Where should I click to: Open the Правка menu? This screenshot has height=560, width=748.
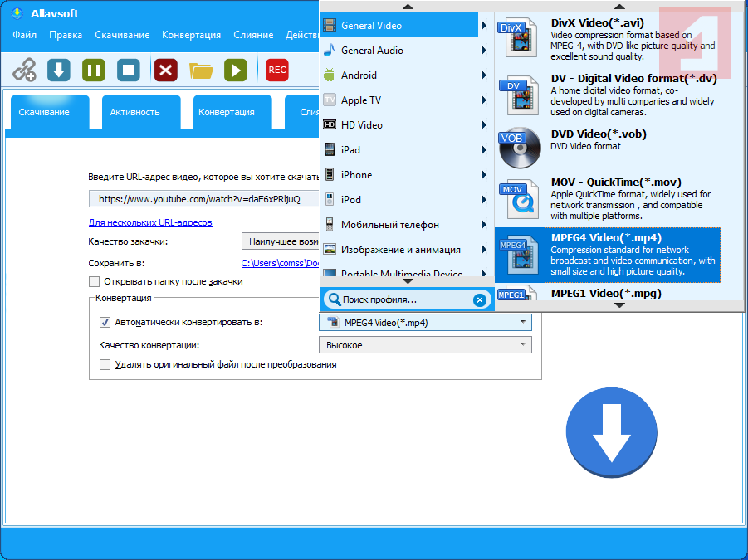click(66, 35)
